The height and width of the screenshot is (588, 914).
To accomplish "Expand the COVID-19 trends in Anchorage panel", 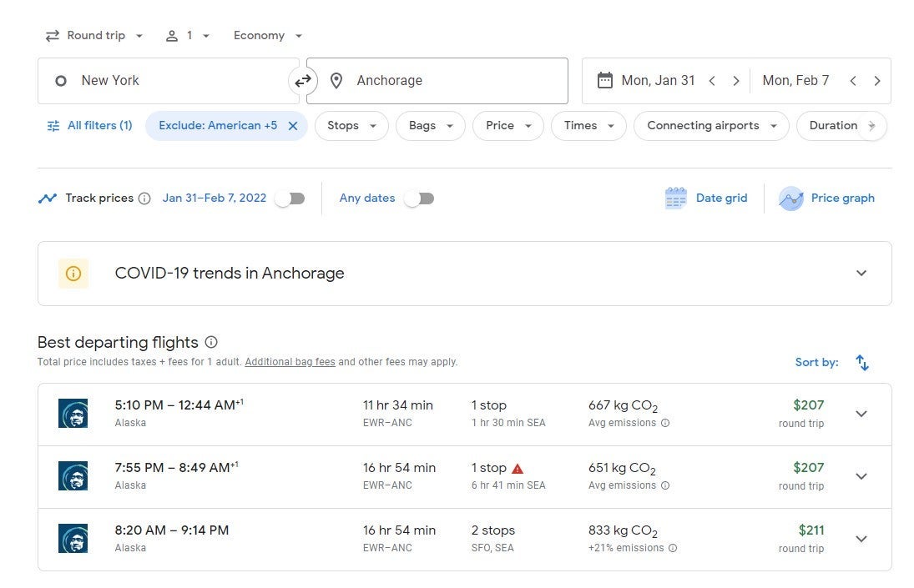I will click(861, 274).
